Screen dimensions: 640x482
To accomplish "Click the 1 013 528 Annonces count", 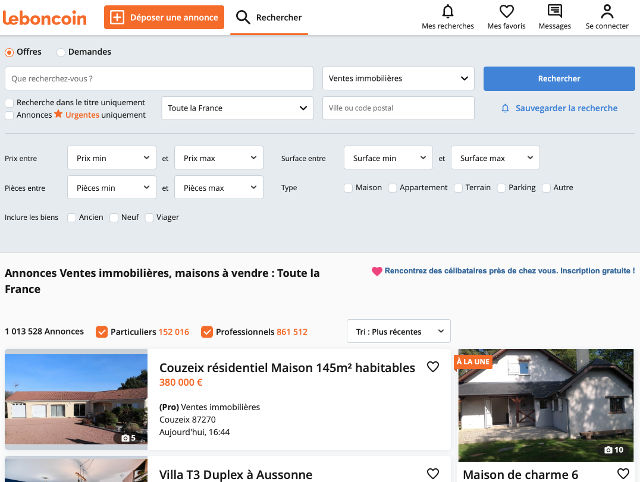I will pyautogui.click(x=44, y=331).
